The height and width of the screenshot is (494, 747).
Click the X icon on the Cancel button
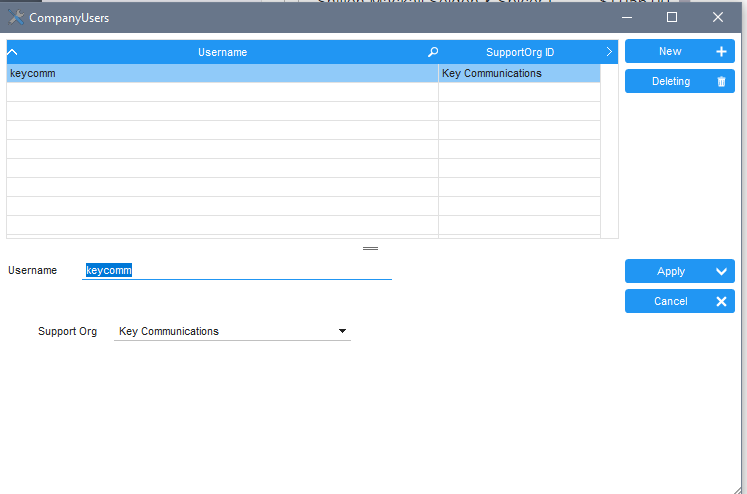[721, 302]
